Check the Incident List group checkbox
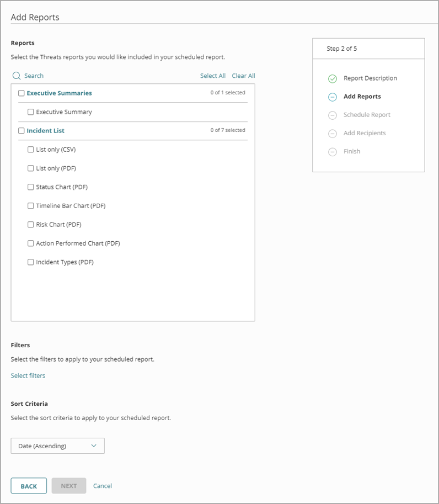The height and width of the screenshot is (504, 439). [x=22, y=130]
